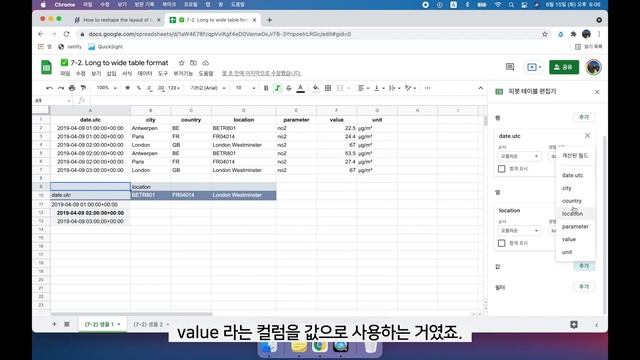Choose parameter from the field list
Viewport: 640px width, 360px height.
tap(575, 227)
